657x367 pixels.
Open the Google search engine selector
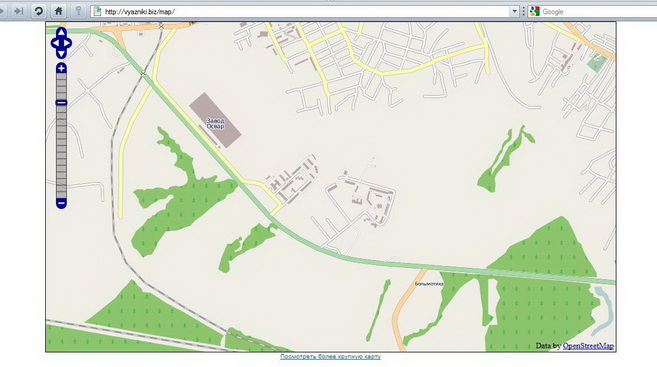[534, 11]
